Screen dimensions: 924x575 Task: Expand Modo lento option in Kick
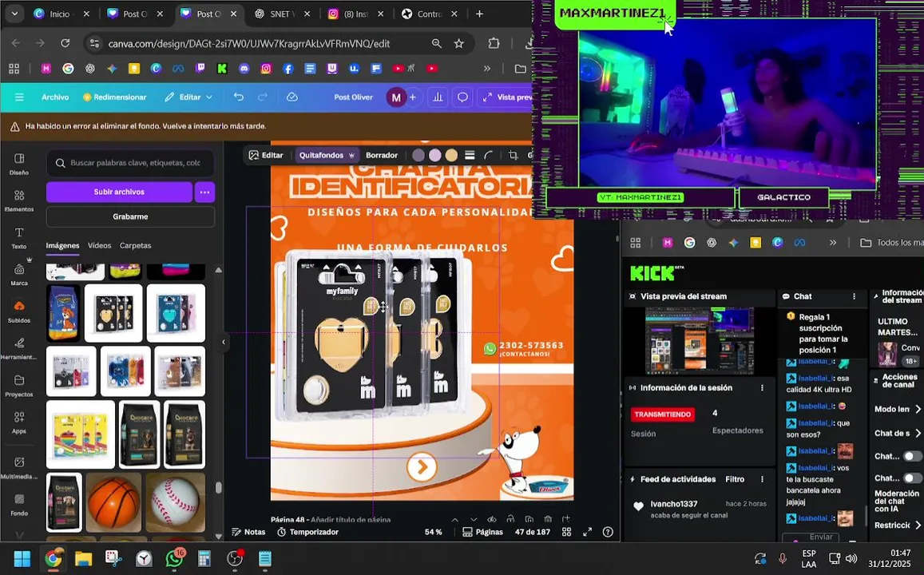pyautogui.click(x=918, y=409)
